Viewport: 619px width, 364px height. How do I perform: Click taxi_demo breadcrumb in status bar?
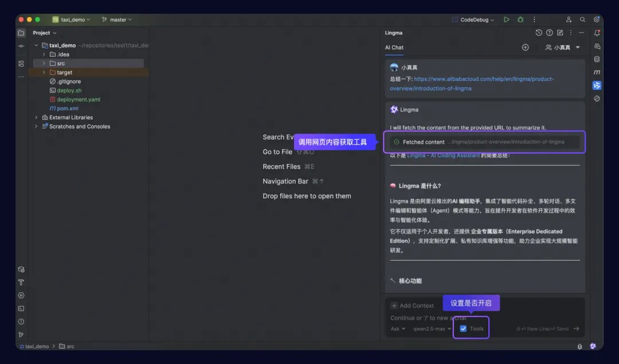(x=34, y=346)
